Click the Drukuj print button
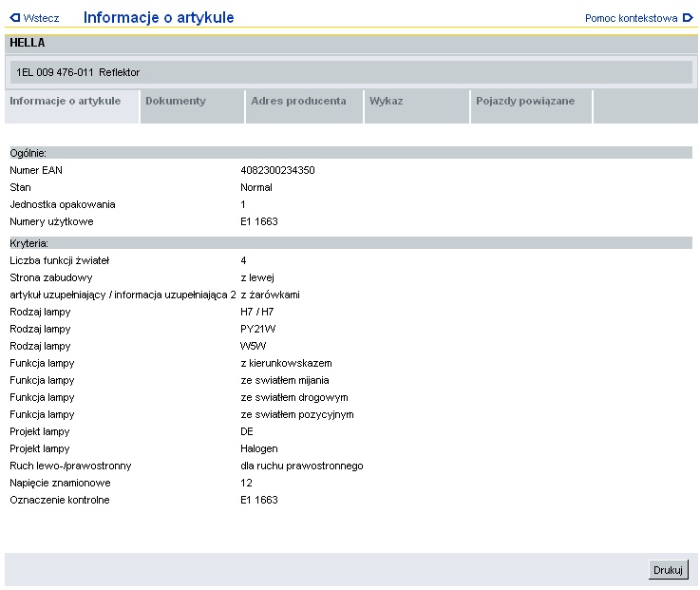The height and width of the screenshot is (590, 700). [x=668, y=570]
